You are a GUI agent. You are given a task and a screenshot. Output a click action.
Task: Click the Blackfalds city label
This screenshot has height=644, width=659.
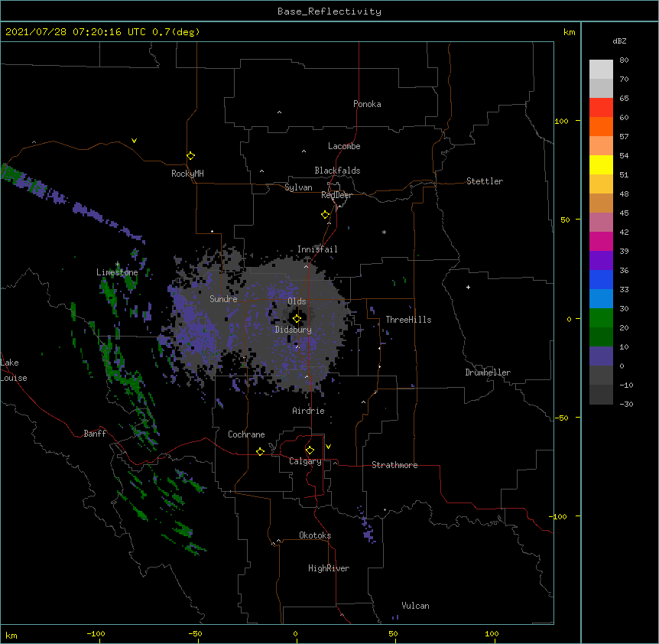(337, 171)
